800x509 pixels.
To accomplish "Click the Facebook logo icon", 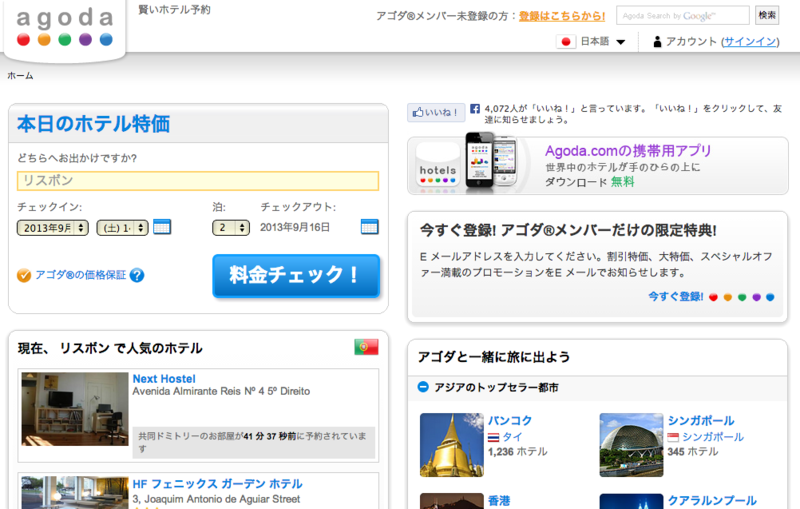I will point(474,109).
